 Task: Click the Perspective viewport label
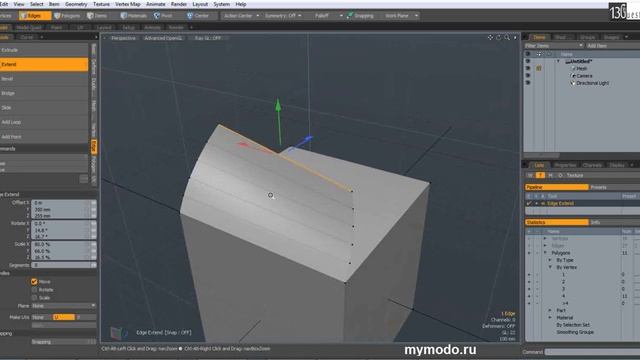click(123, 38)
